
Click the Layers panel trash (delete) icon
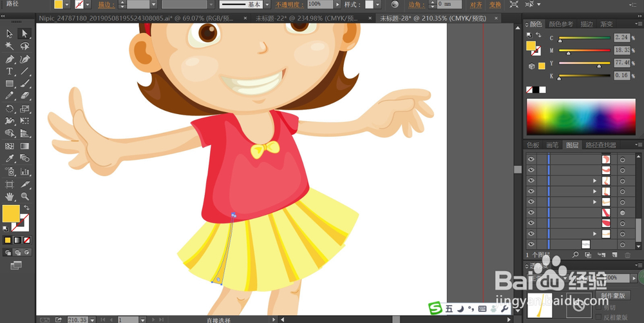pos(627,255)
